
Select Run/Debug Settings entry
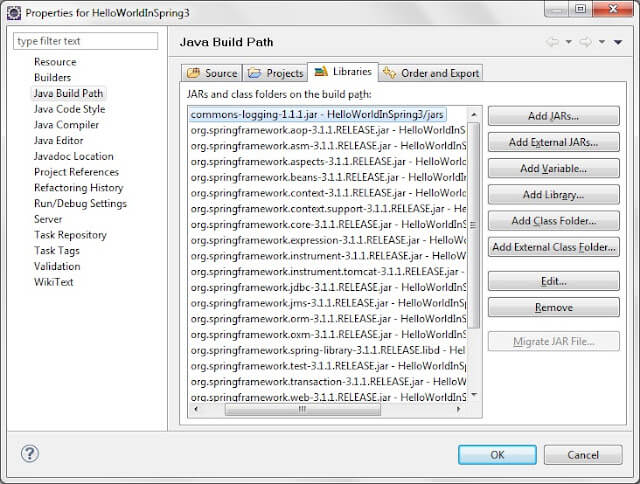80,203
